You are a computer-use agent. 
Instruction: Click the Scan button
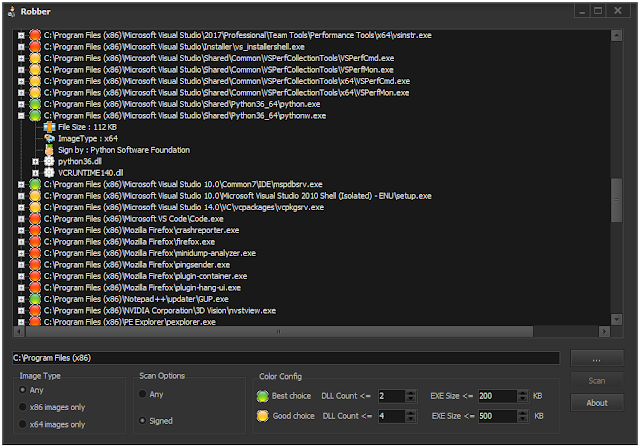point(597,381)
